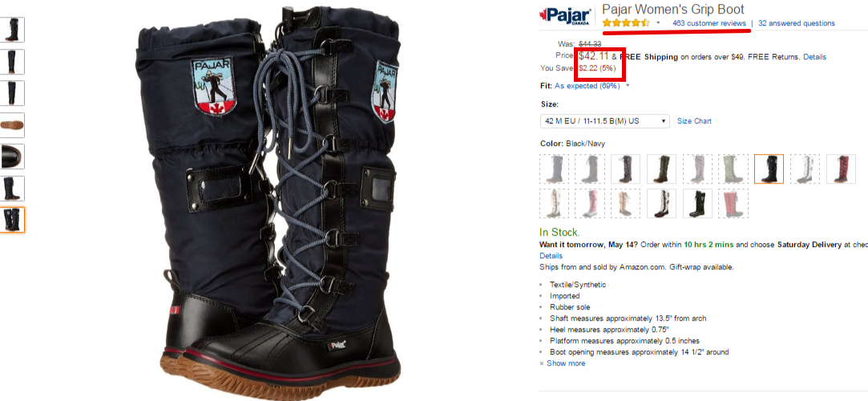
Task: Open the 32 answered questions link
Action: (x=797, y=23)
